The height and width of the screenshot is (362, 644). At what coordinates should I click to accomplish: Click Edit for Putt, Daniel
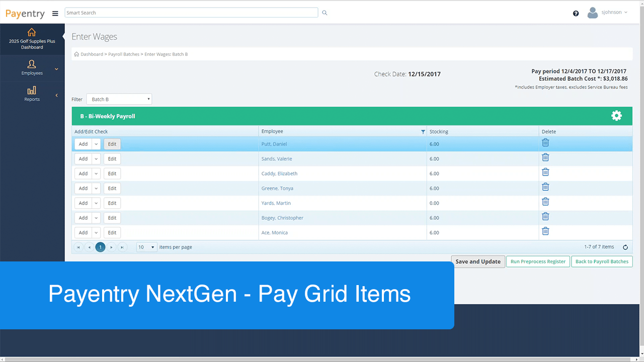coord(112,144)
